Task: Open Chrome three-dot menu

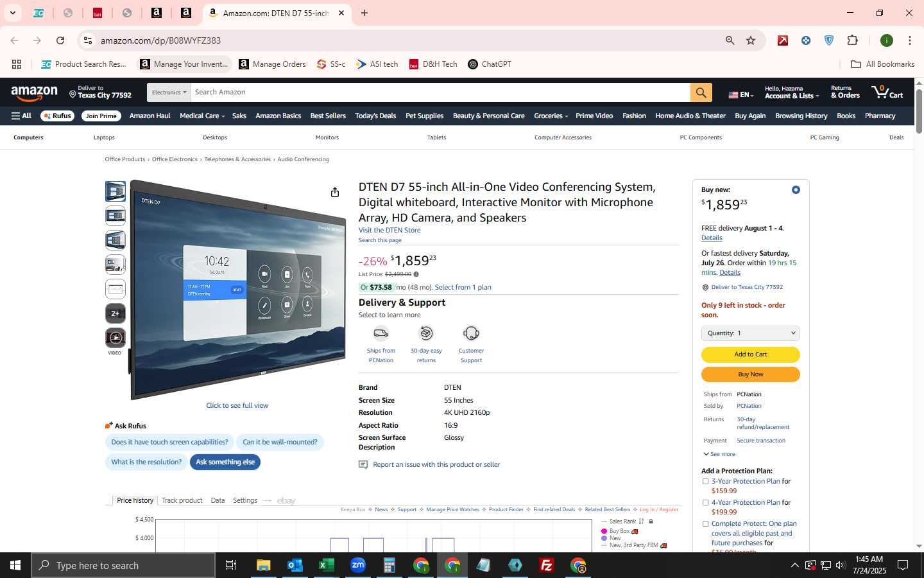Action: (909, 40)
